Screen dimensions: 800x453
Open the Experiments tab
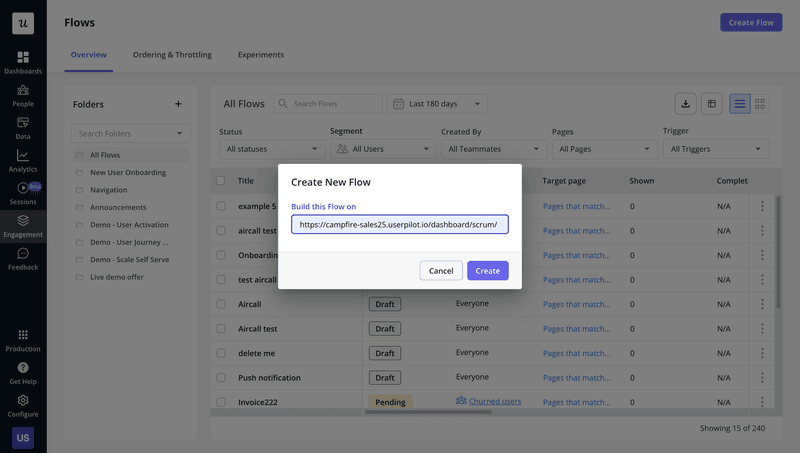point(260,55)
